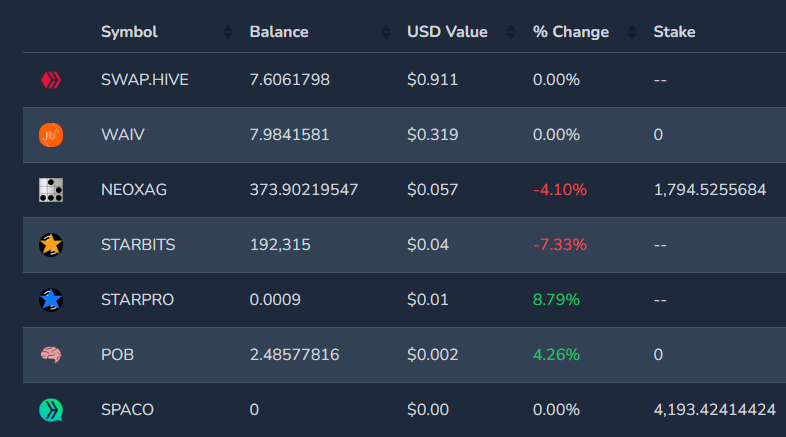Viewport: 786px width, 437px height.
Task: Click the USD Value column header
Action: pos(447,32)
